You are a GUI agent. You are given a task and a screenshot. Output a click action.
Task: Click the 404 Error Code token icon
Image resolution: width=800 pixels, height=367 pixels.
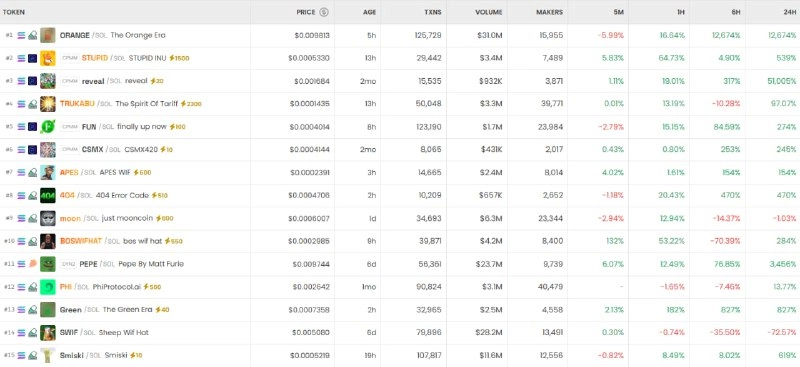point(48,195)
